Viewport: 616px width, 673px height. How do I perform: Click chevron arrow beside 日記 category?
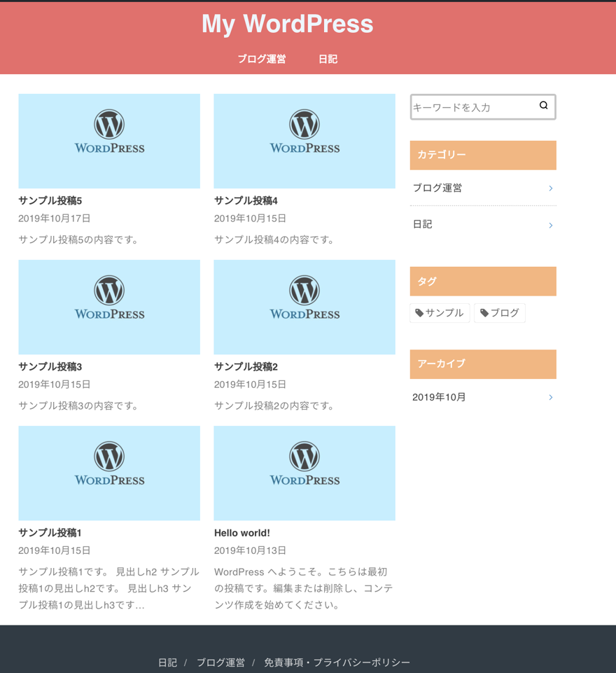point(551,225)
